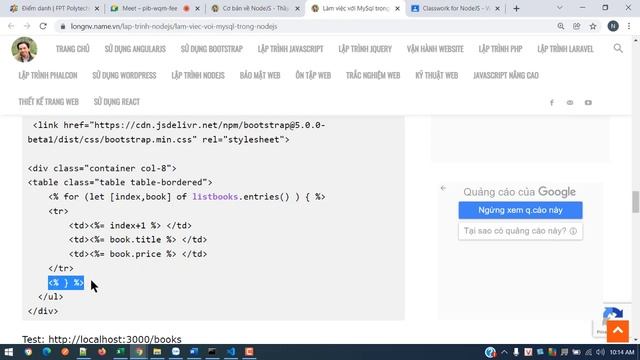Click the author avatar photo
Image resolution: width=640 pixels, height=360 pixels.
pyautogui.click(x=24, y=49)
